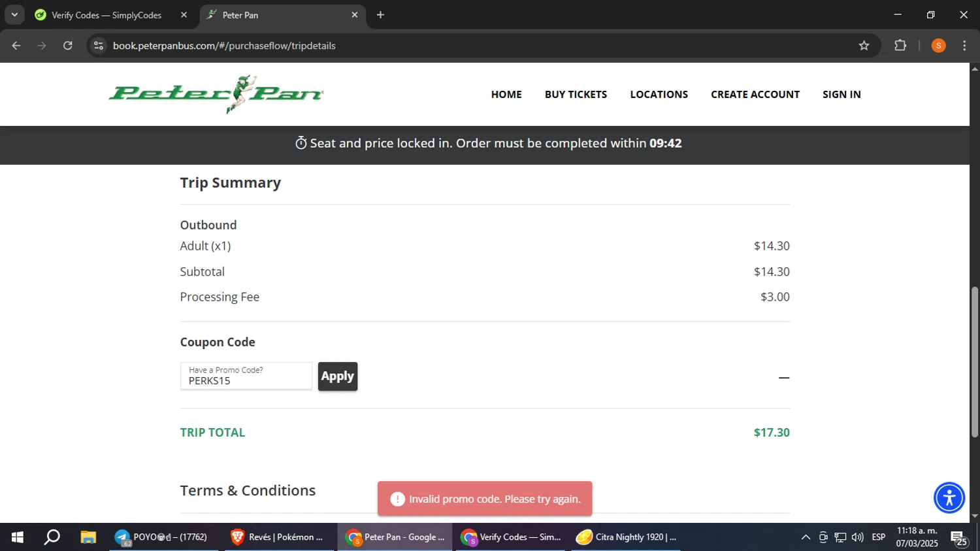The image size is (980, 551).
Task: Click the TRIP TOTAL label
Action: (x=212, y=433)
